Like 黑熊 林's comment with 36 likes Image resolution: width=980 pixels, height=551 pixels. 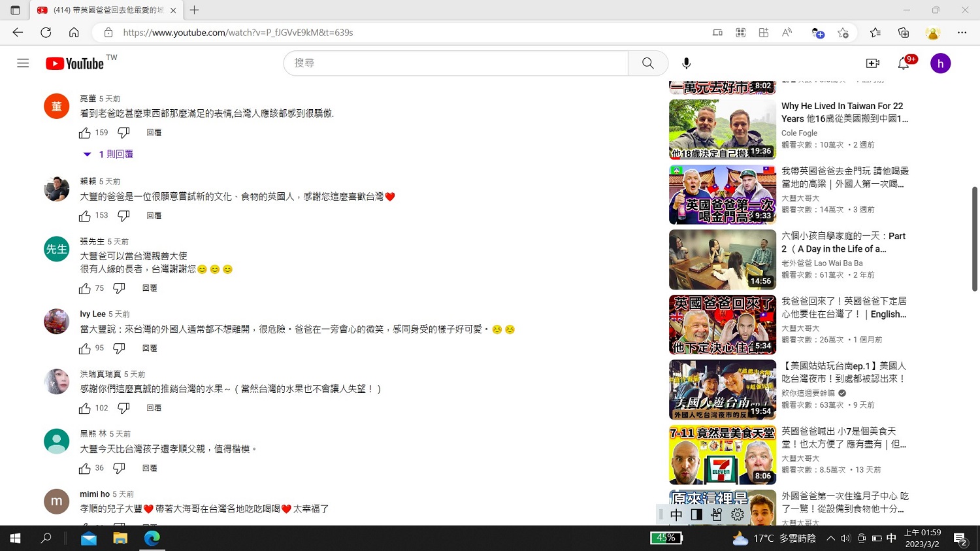coord(85,468)
